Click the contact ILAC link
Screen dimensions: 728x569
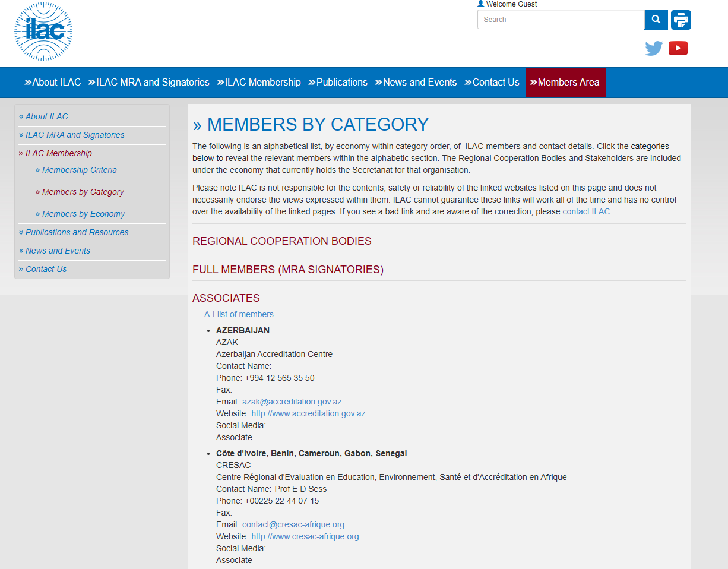pos(585,211)
